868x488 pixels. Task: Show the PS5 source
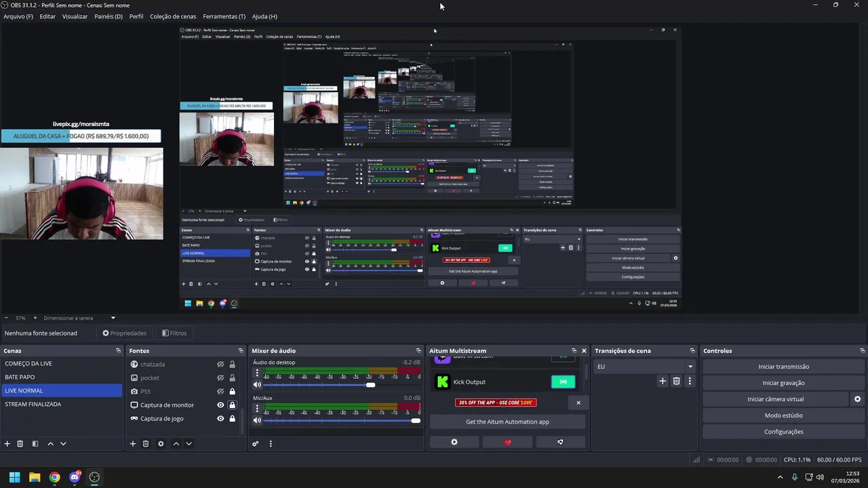220,392
